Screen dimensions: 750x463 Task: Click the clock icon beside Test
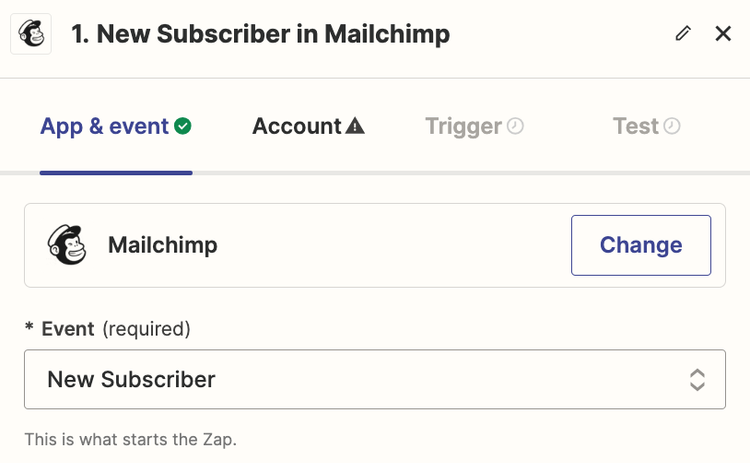(672, 126)
